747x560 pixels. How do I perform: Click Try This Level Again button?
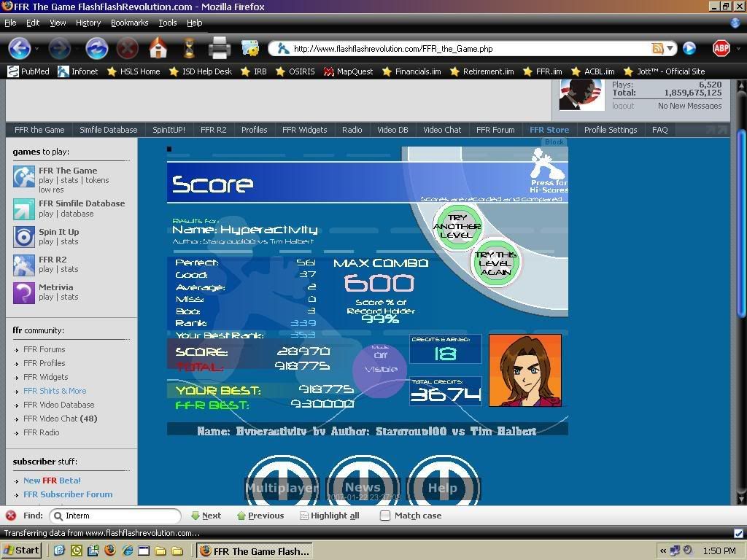pyautogui.click(x=496, y=263)
